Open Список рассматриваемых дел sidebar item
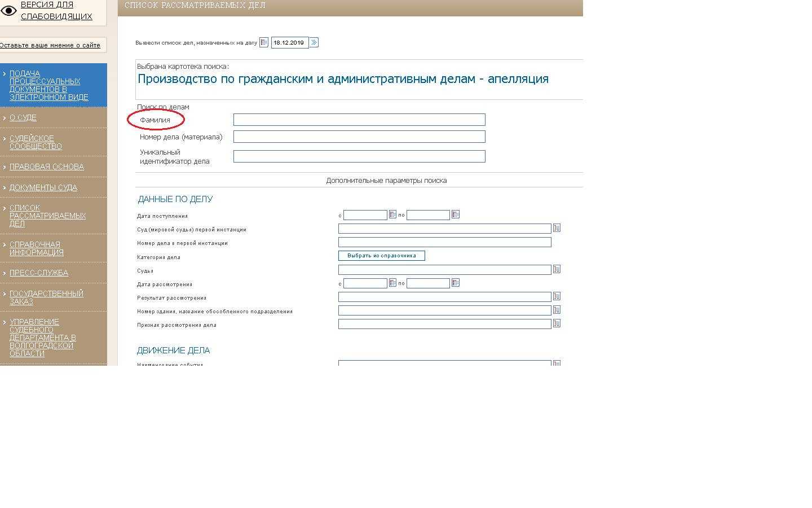The height and width of the screenshot is (508, 812). click(47, 216)
